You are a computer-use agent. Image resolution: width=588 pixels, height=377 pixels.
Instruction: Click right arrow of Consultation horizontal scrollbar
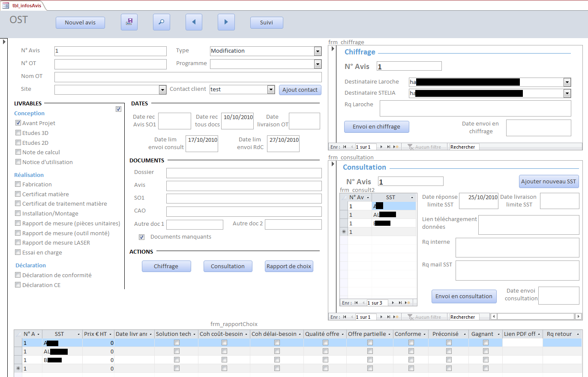pyautogui.click(x=579, y=317)
